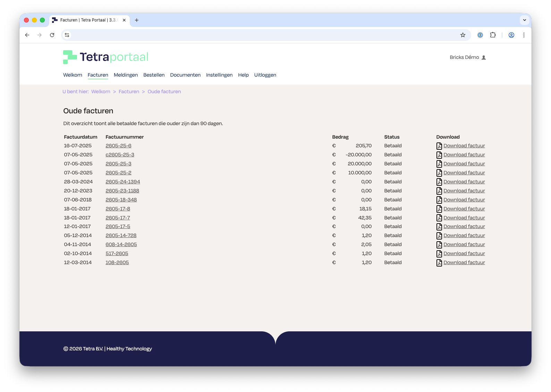Select Uitloggen in the navigation
The height and width of the screenshot is (392, 551).
[x=265, y=75]
